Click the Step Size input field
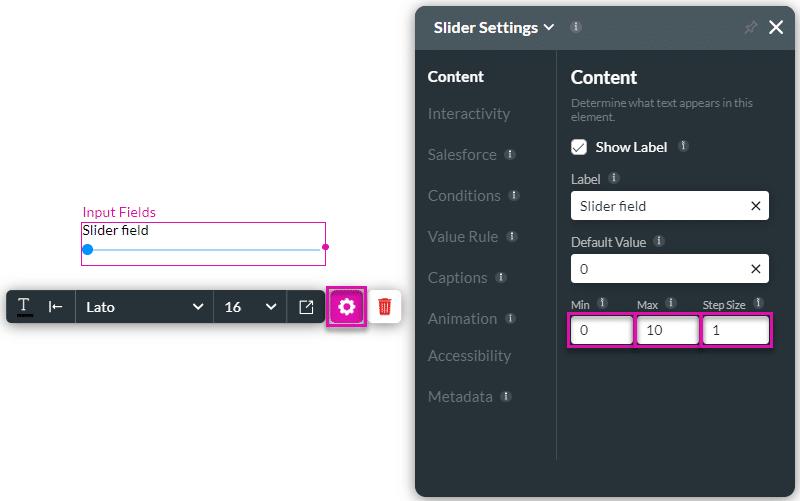This screenshot has height=501, width=800. [735, 331]
